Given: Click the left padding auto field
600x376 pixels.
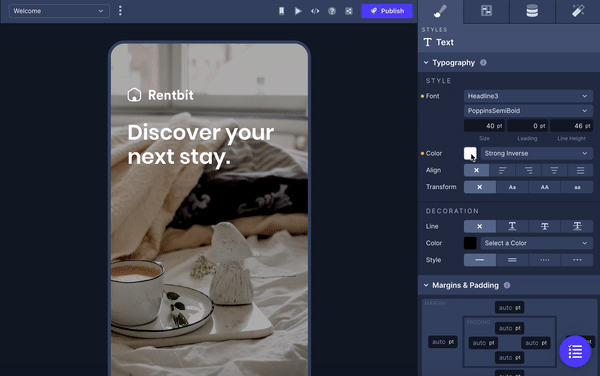Looking at the screenshot, I should pos(483,343).
